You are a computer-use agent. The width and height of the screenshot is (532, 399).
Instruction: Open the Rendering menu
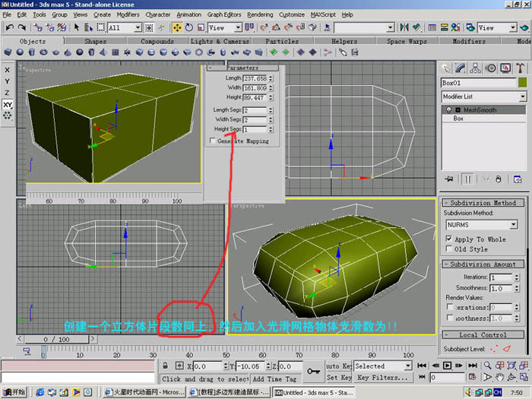click(x=260, y=14)
